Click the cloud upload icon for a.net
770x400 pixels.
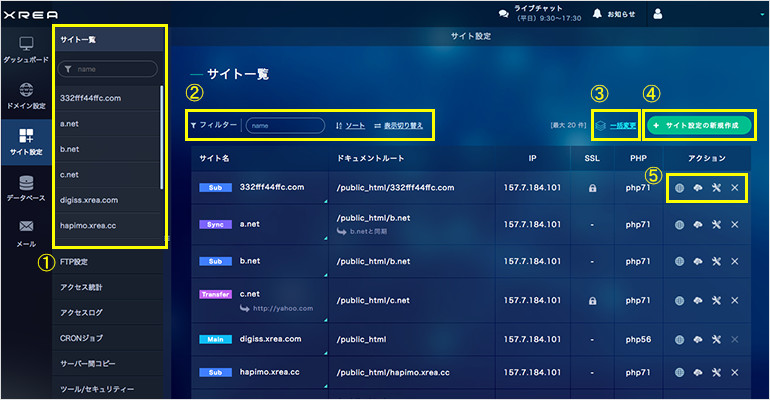[x=698, y=224]
